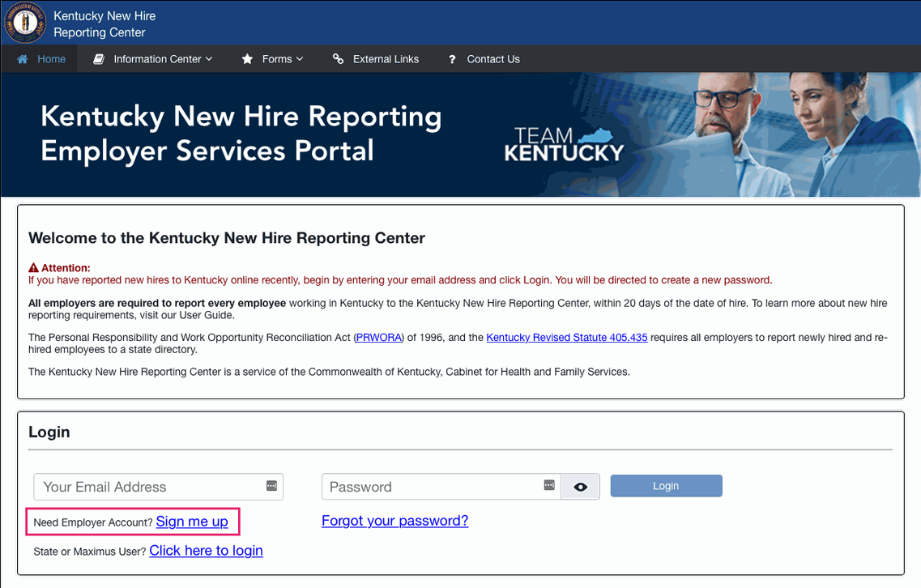Viewport: 921px width, 588px height.
Task: Click the autofill icon in the password field
Action: (x=549, y=485)
